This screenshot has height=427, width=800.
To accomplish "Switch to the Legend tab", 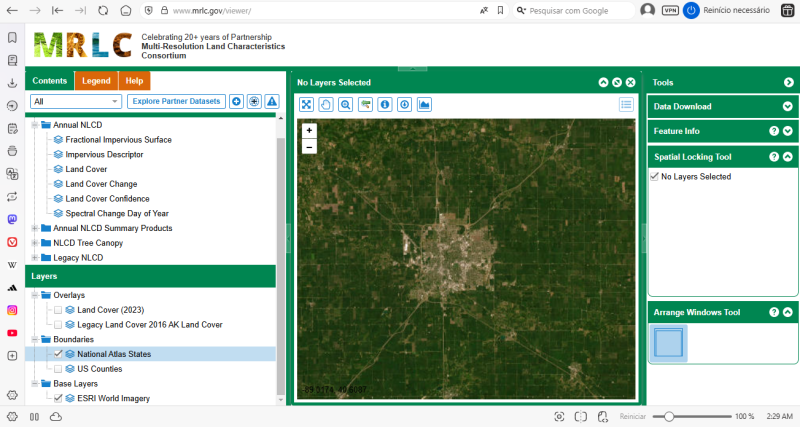I will click(96, 81).
